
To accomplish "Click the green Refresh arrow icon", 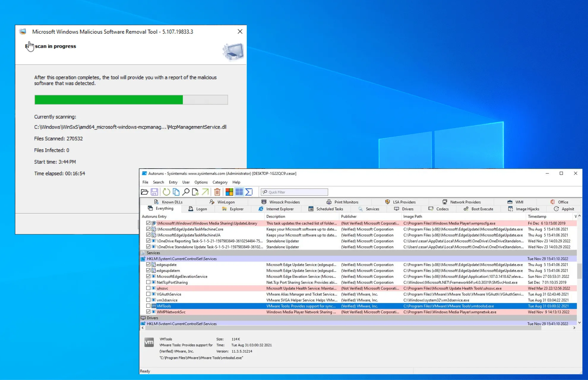I will (166, 192).
